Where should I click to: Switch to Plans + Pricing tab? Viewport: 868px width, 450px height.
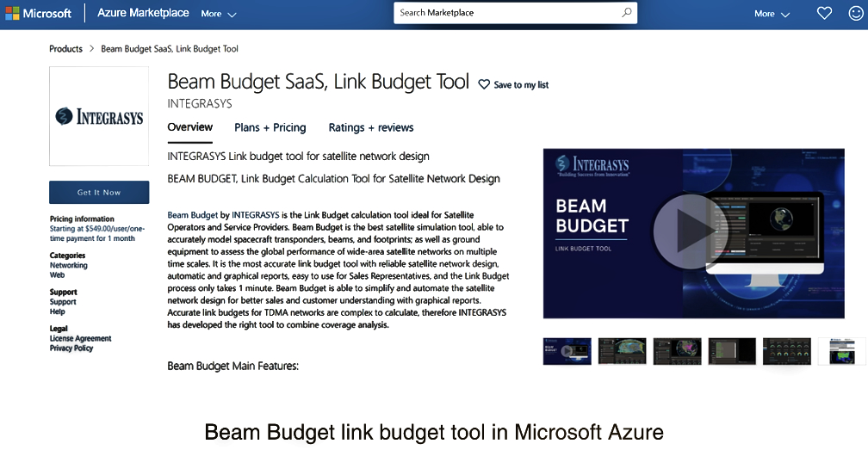tap(270, 127)
